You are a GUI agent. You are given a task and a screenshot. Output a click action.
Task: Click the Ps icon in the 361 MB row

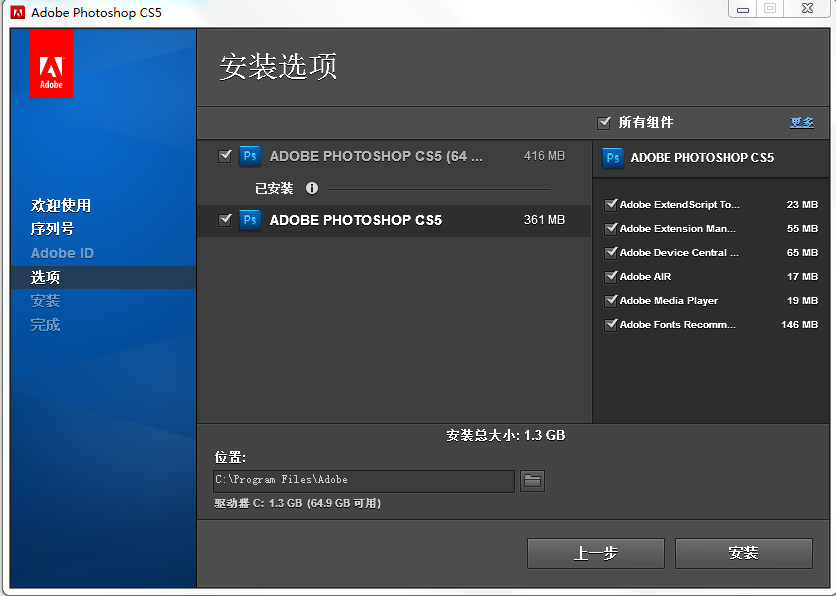(250, 220)
